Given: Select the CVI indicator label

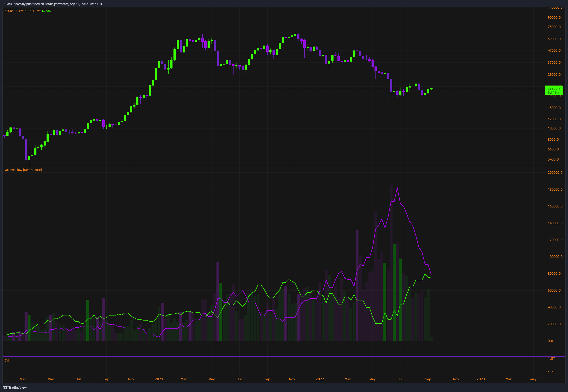Looking at the screenshot, I should (7, 360).
